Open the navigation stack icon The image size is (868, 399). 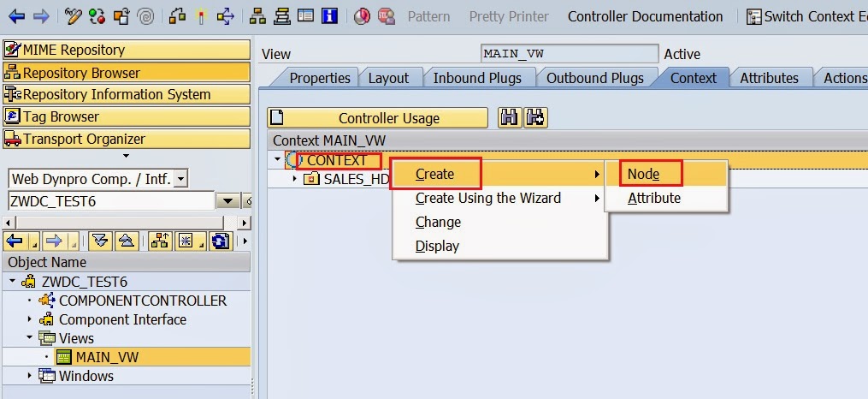coord(281,16)
